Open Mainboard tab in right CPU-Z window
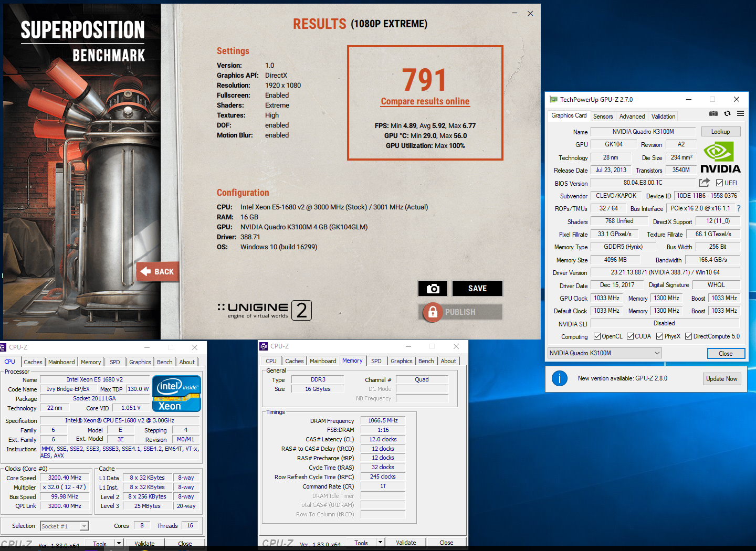 [323, 361]
